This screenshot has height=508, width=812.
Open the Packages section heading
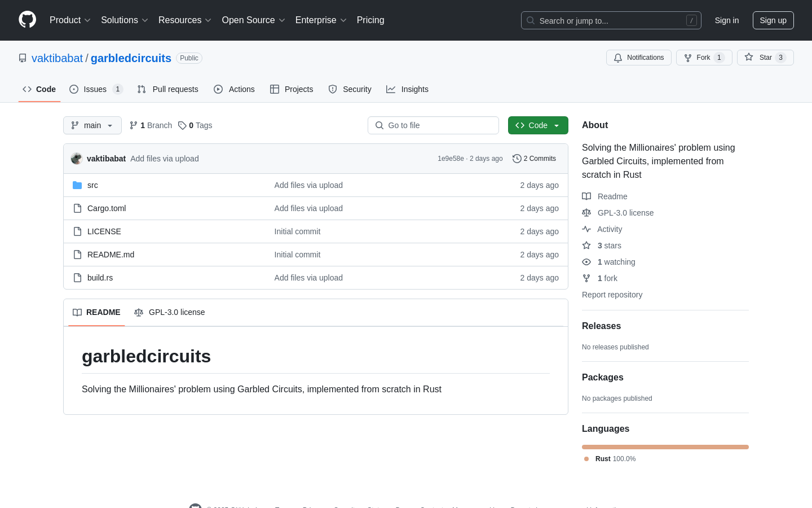point(602,378)
